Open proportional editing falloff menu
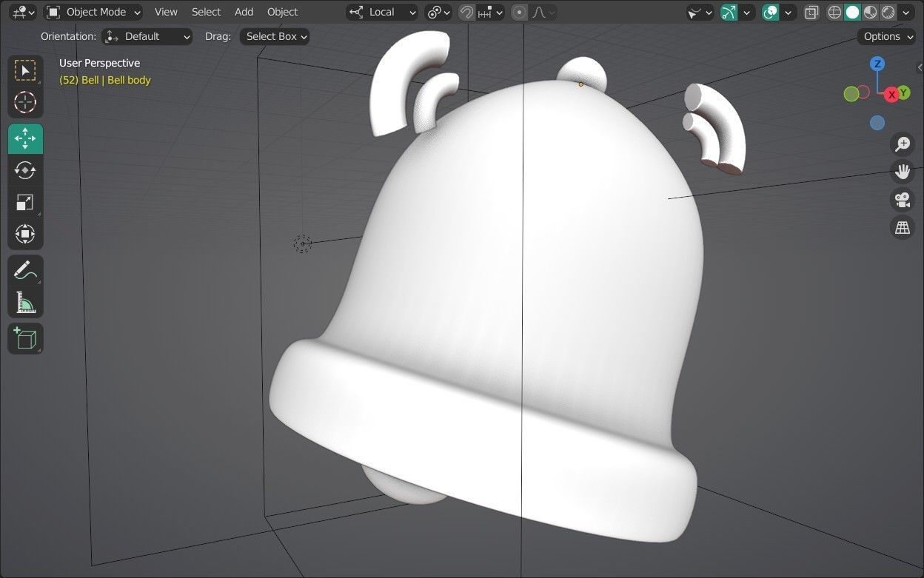The width and height of the screenshot is (924, 578). [x=543, y=12]
